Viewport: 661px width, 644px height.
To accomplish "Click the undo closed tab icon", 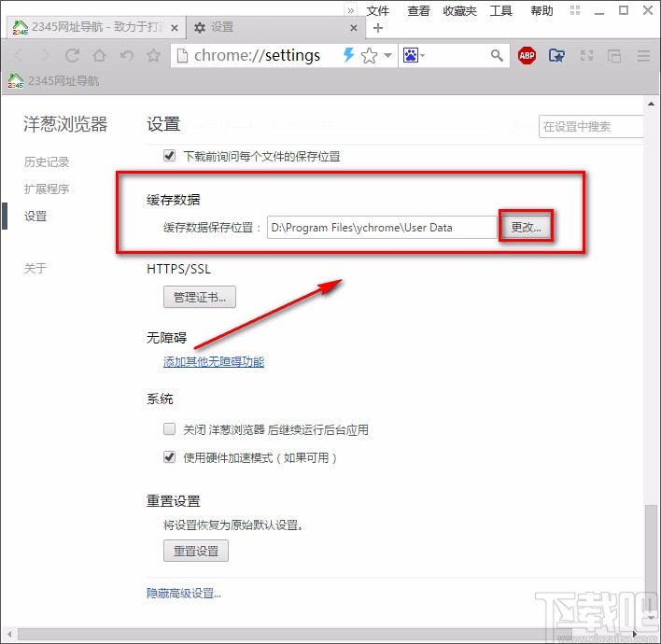I will [126, 55].
